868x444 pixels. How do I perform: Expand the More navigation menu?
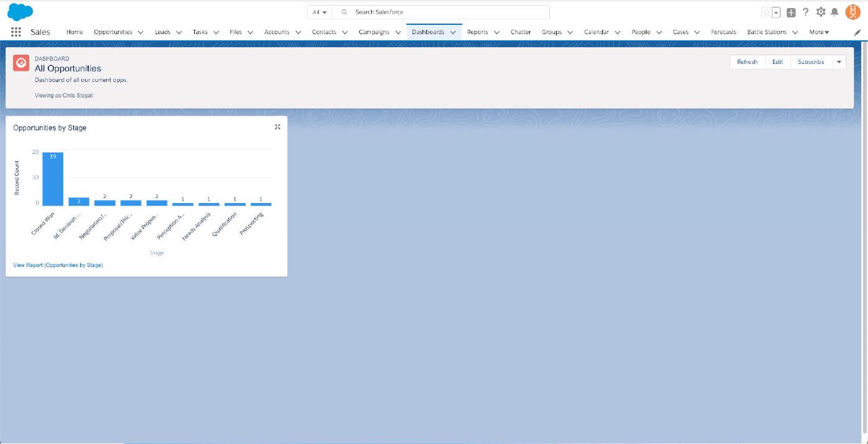click(819, 32)
